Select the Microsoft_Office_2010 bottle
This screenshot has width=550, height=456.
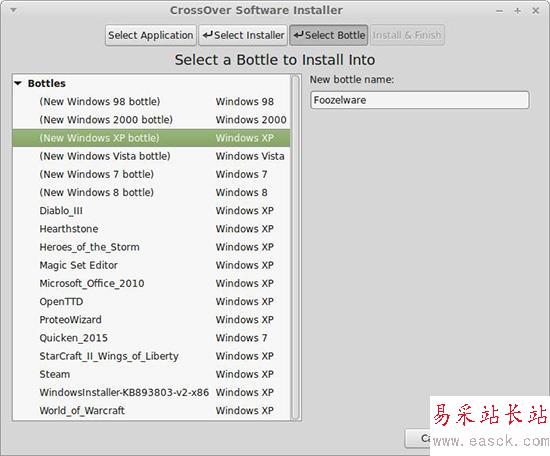152,283
